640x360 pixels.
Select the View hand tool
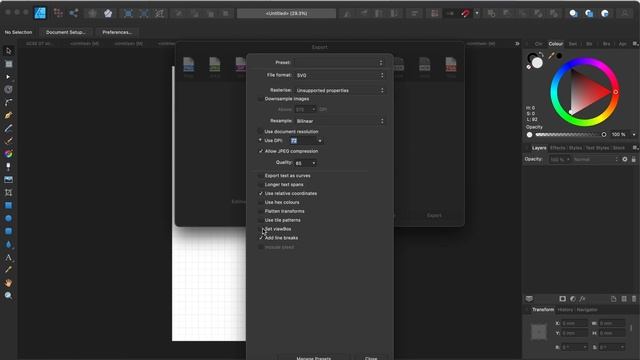[x=8, y=282]
